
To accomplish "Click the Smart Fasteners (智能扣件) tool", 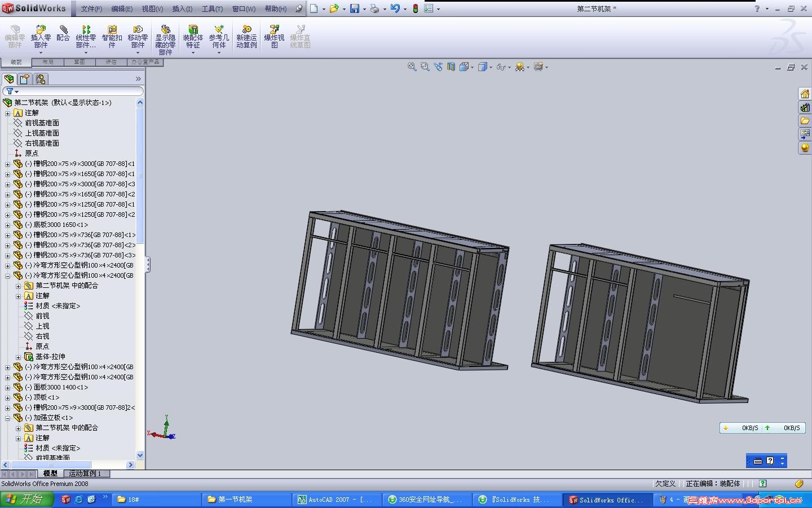I will [x=112, y=37].
